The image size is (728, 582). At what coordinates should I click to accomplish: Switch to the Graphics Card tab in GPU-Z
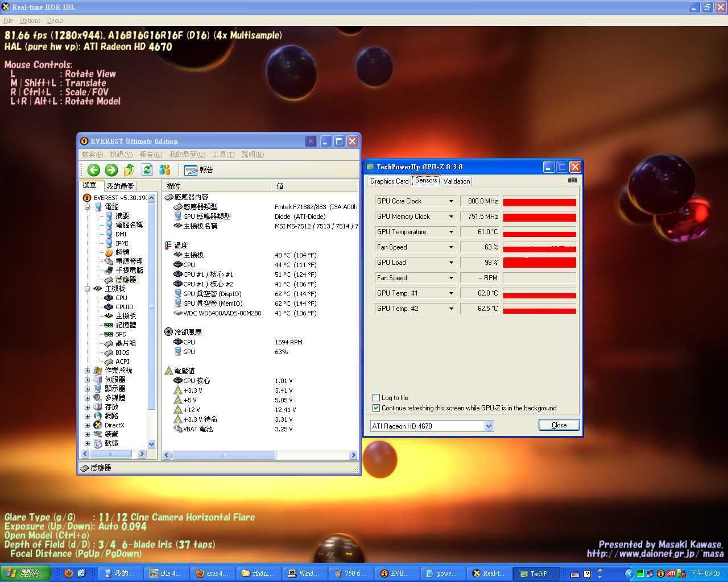(x=390, y=181)
